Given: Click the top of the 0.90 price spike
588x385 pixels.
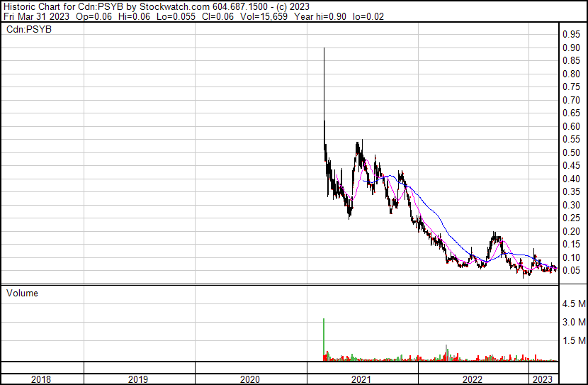Looking at the screenshot, I should pyautogui.click(x=324, y=49).
